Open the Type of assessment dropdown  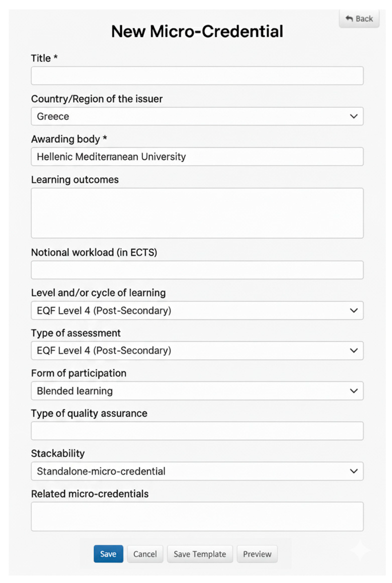[197, 350]
